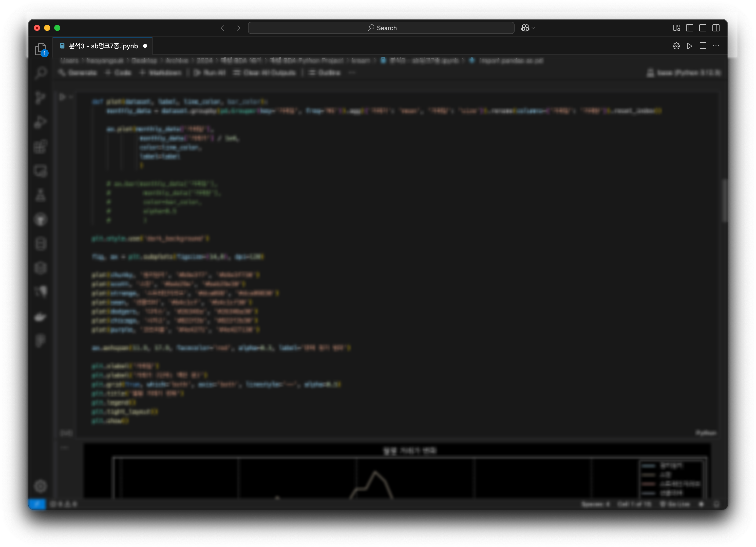
Task: Click Clear All Outputs in notebook toolbar
Action: [264, 73]
